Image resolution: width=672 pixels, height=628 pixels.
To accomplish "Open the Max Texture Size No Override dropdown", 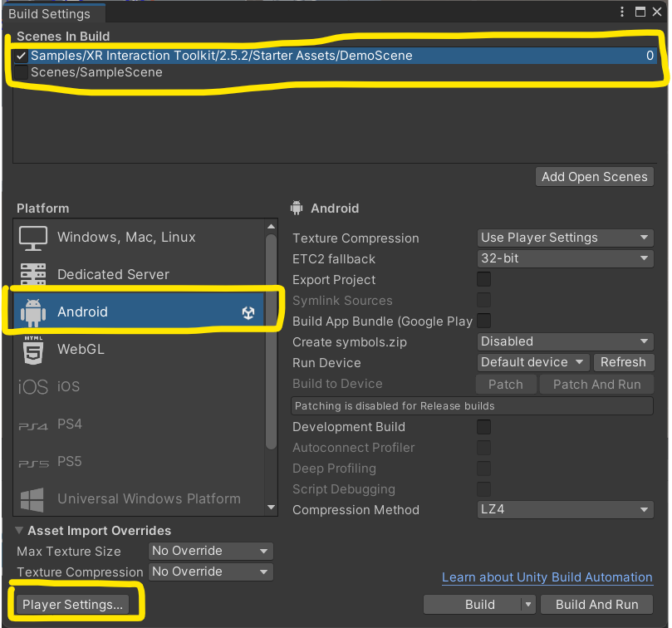I will tap(210, 552).
